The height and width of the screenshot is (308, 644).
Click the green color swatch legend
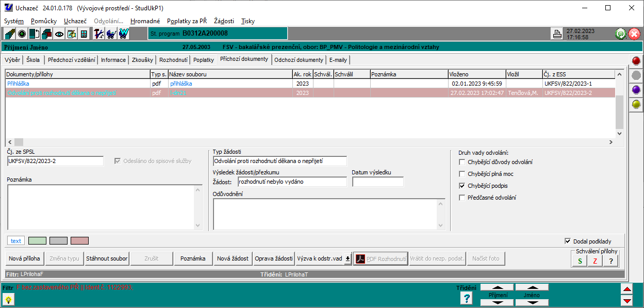point(37,241)
